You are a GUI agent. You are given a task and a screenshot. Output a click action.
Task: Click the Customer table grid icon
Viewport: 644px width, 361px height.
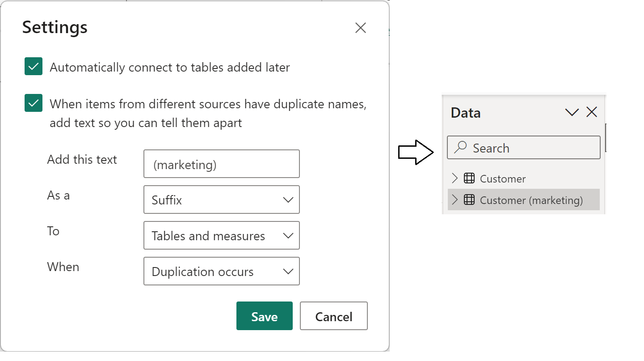(469, 178)
